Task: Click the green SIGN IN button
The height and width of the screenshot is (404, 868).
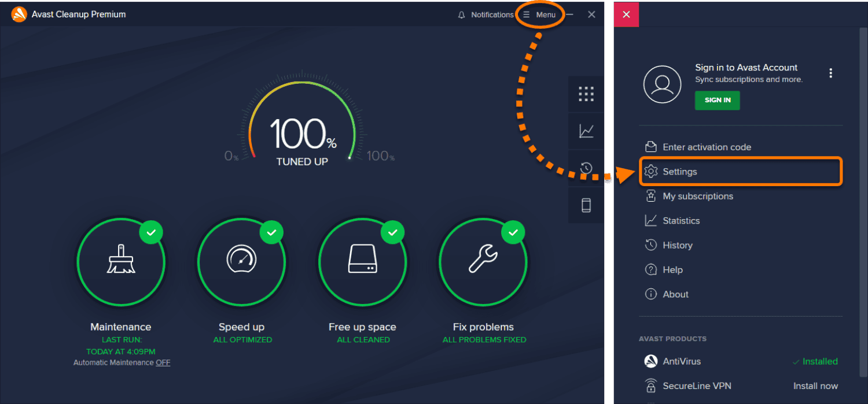Action: [718, 100]
